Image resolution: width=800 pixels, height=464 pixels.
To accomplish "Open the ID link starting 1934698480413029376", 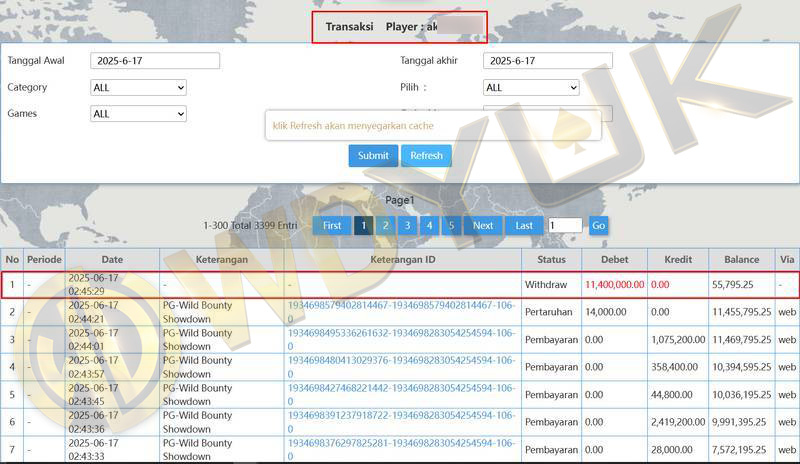I will [x=402, y=367].
